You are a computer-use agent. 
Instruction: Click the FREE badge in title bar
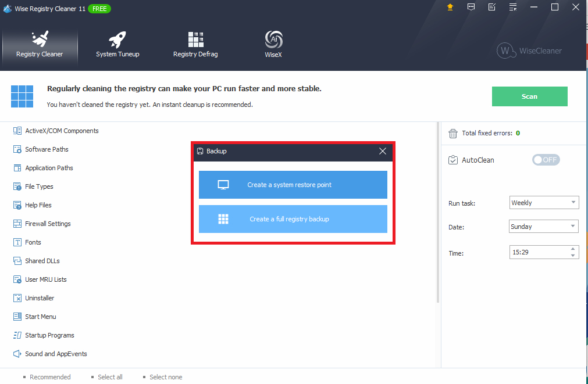pos(99,9)
